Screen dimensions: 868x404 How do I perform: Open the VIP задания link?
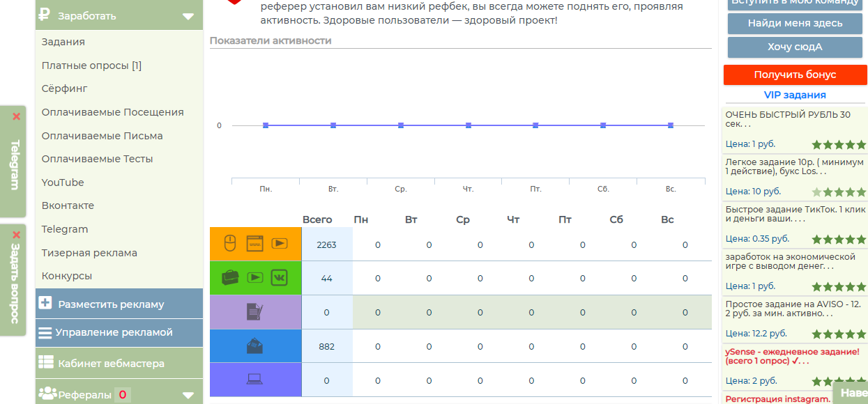click(795, 95)
